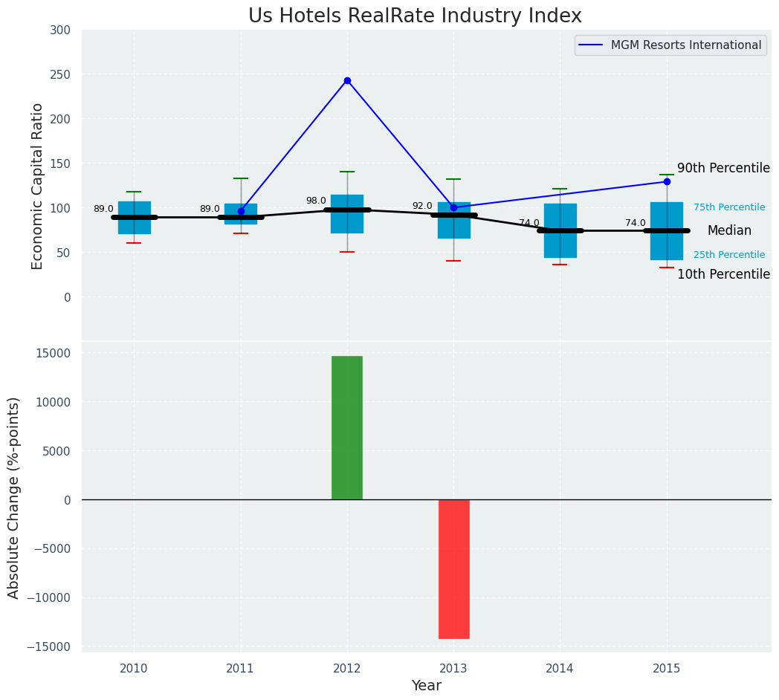Screen dimensions: 779x700
Task: Select the '25th Percentile' blue label
Action: (728, 255)
